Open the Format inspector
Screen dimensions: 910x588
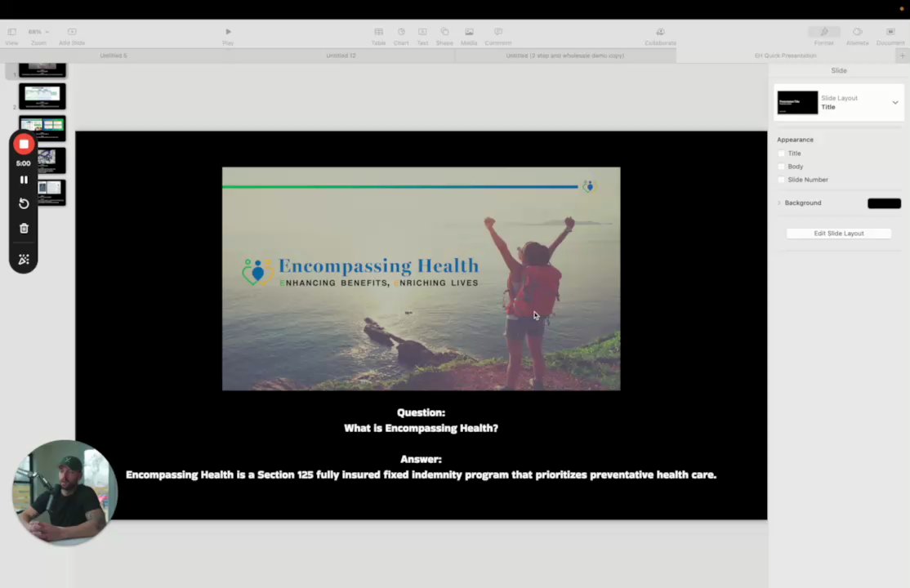823,35
